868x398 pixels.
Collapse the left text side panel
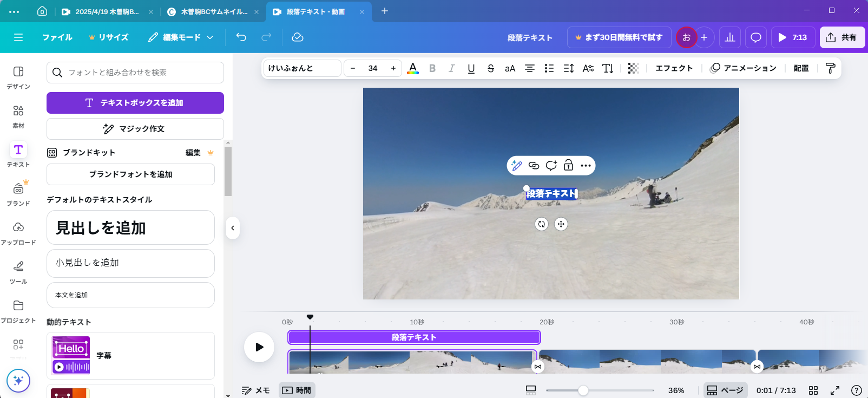pos(233,228)
